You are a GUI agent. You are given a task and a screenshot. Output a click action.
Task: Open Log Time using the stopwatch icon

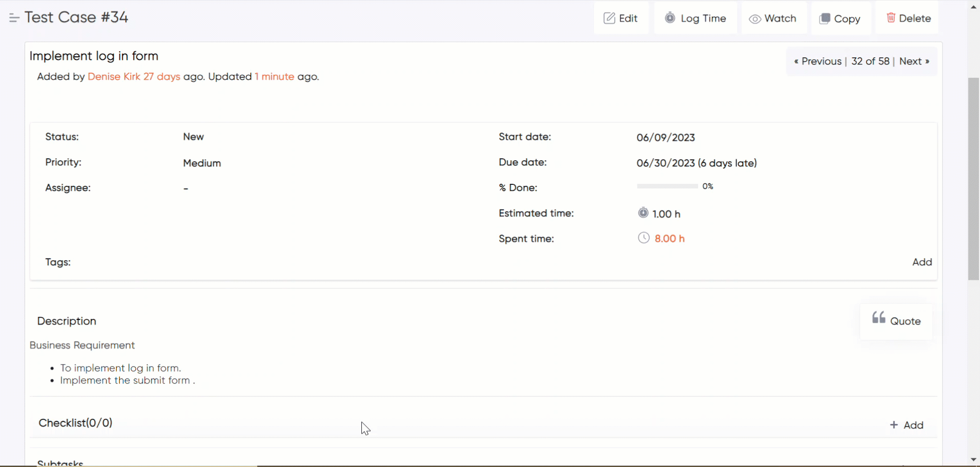pos(670,18)
